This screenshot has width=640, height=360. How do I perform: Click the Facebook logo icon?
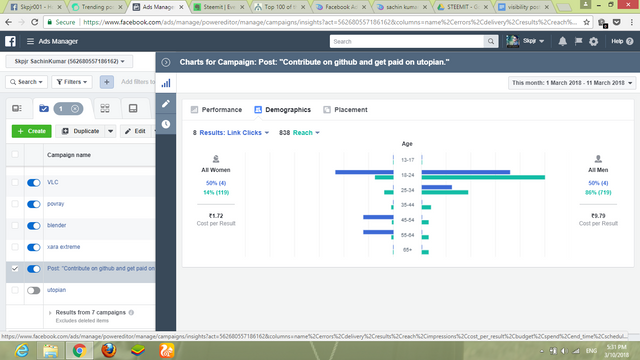pyautogui.click(x=10, y=41)
